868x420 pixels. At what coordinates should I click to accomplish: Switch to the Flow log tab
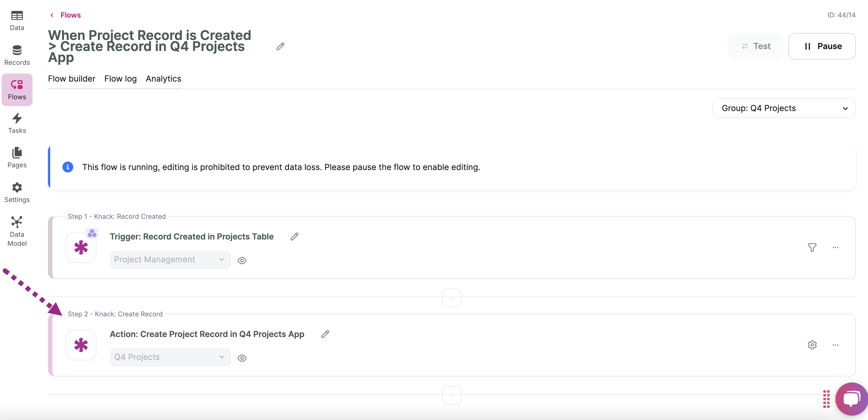[120, 79]
